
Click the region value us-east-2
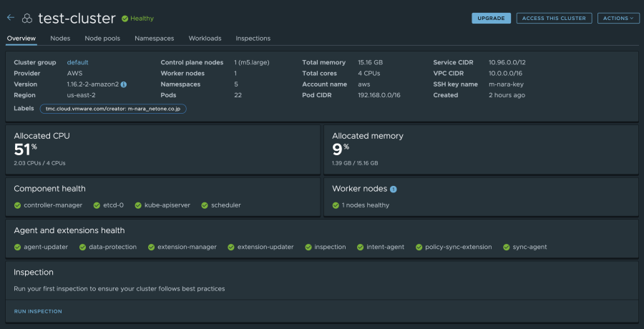(x=82, y=95)
